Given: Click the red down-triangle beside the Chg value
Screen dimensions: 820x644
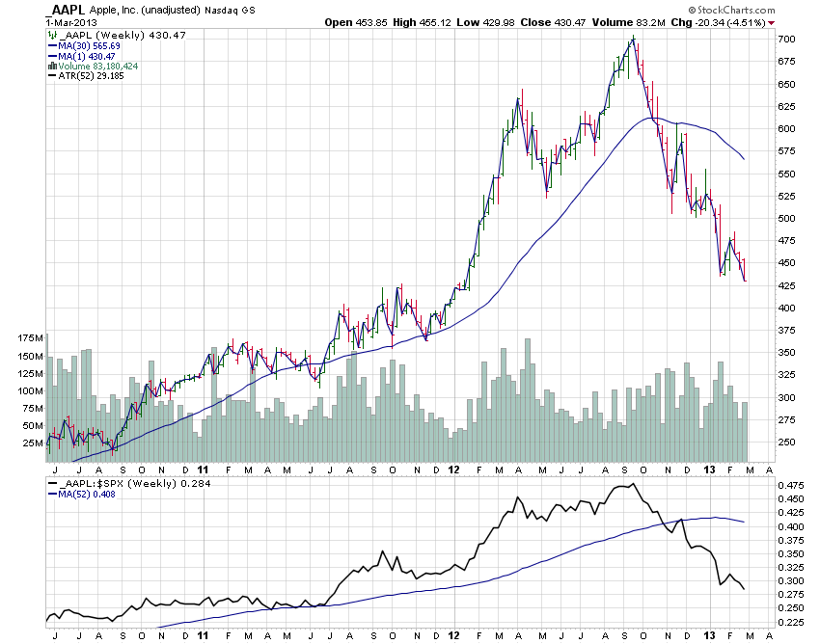Looking at the screenshot, I should click(772, 23).
